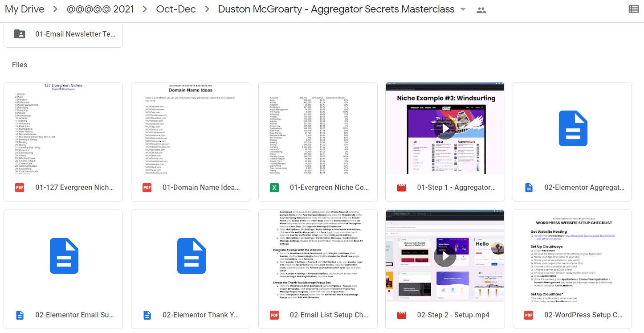This screenshot has width=644, height=333.
Task: Click PDF icon of 01-127 Evergreen Nich...
Action: pos(20,188)
